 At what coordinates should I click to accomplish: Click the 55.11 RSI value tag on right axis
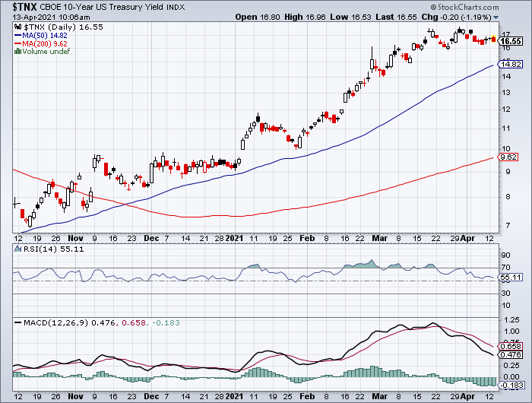[510, 278]
